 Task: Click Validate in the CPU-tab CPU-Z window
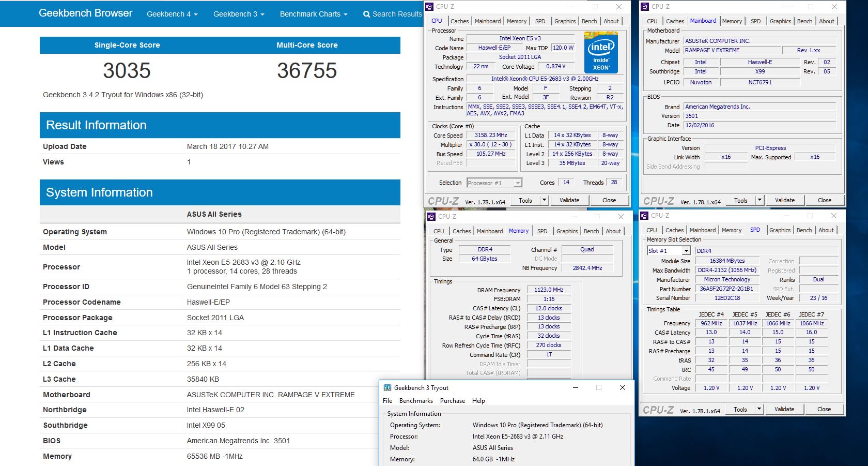pos(569,200)
